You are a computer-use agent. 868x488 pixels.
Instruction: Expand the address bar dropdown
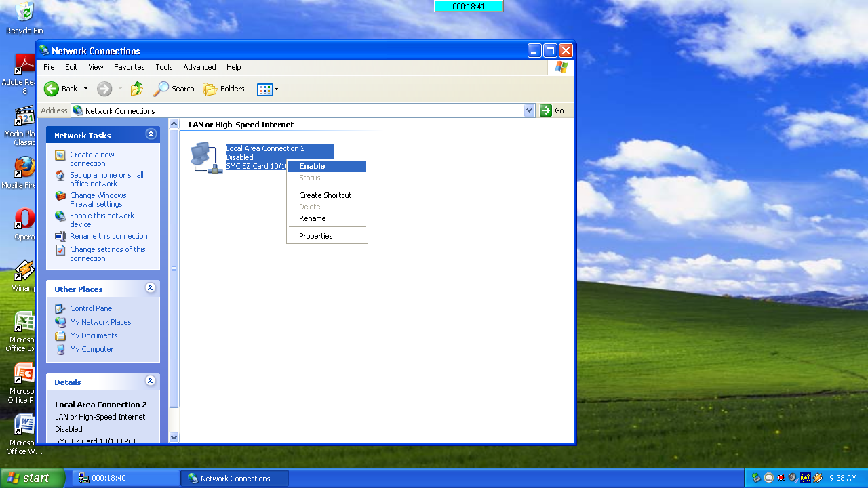pyautogui.click(x=530, y=110)
